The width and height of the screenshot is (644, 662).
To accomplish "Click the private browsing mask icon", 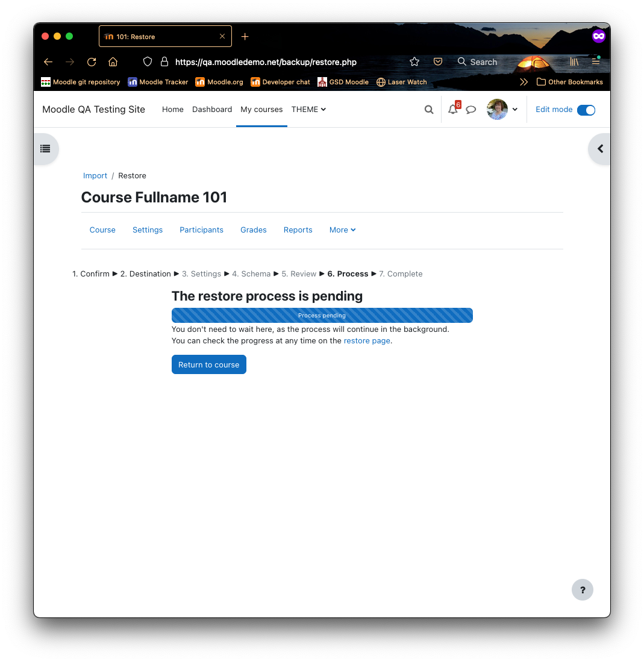I will click(x=598, y=36).
